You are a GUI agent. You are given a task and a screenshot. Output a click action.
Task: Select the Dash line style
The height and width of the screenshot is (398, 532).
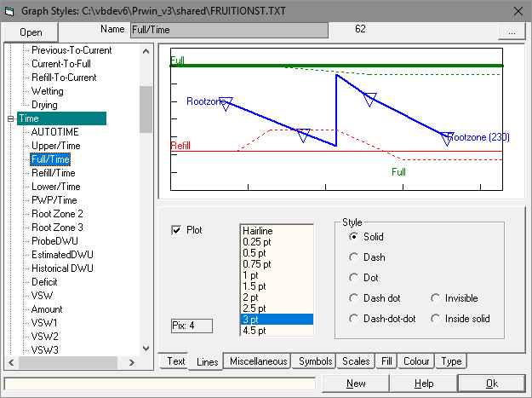(x=353, y=257)
